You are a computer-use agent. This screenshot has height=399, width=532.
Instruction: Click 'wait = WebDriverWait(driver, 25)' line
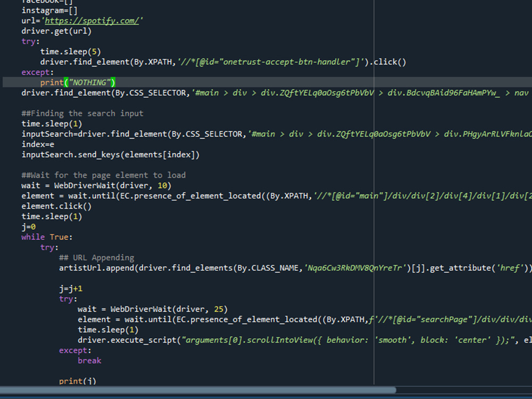pyautogui.click(x=153, y=309)
